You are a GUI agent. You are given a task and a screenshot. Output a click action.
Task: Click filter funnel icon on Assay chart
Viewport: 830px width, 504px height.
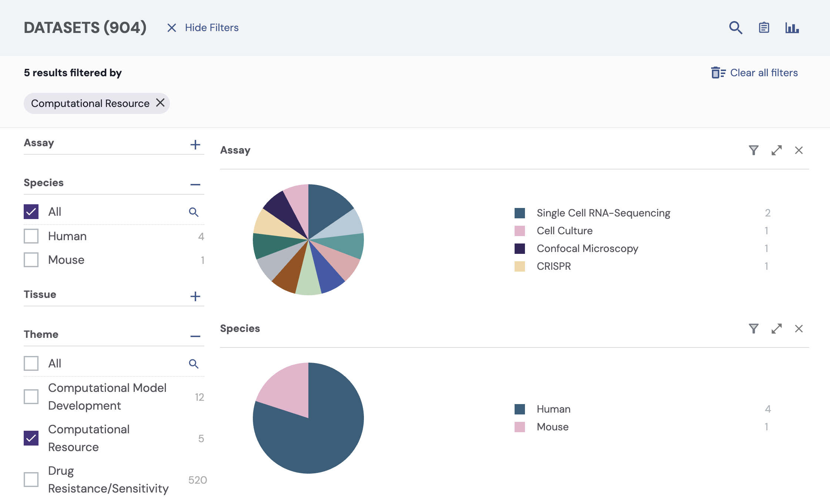coord(753,150)
